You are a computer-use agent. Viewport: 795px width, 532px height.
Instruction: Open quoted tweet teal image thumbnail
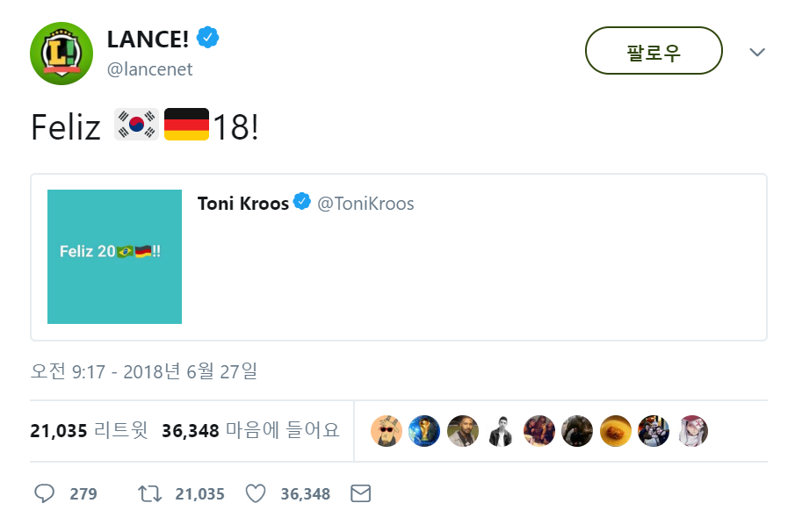click(x=114, y=256)
